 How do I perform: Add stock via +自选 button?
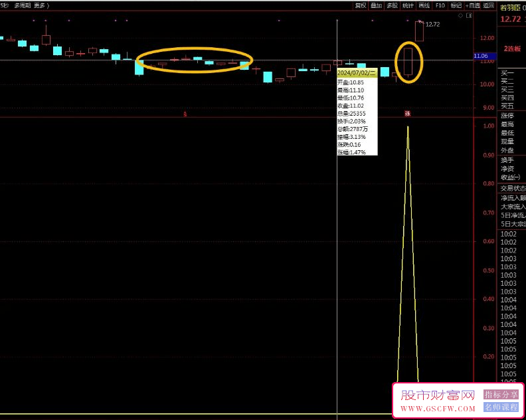(473, 5)
